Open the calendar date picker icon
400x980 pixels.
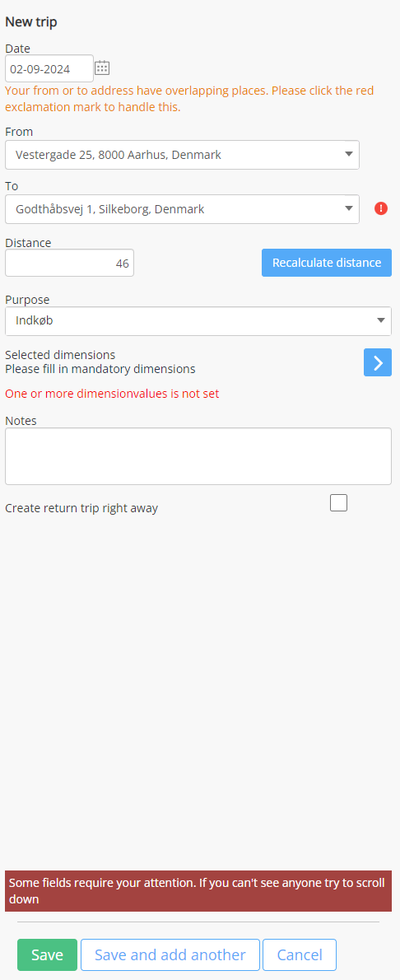(103, 68)
